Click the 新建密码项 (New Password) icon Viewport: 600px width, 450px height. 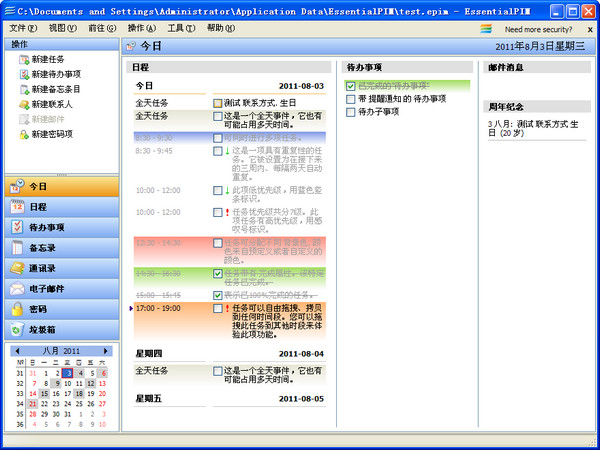pos(23,133)
